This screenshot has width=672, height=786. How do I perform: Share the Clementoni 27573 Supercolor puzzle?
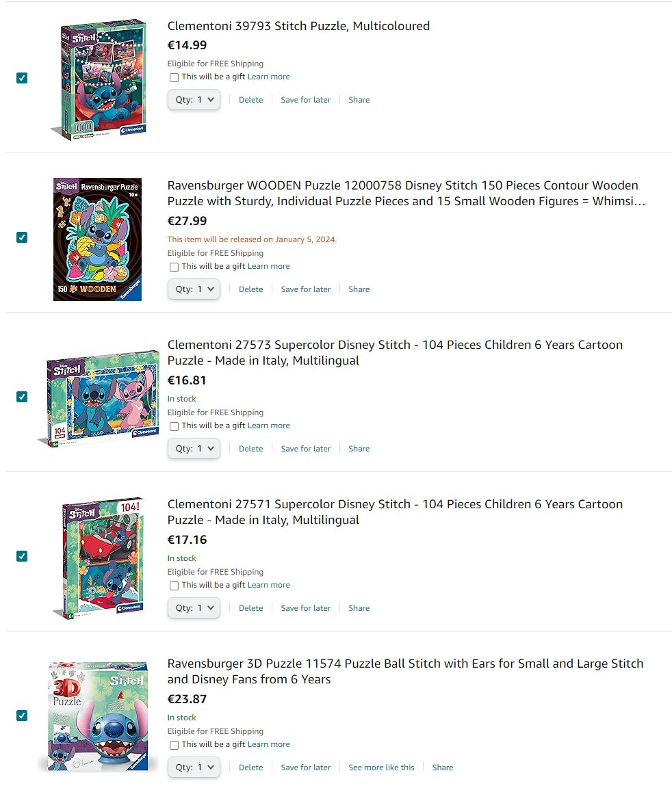coord(359,449)
